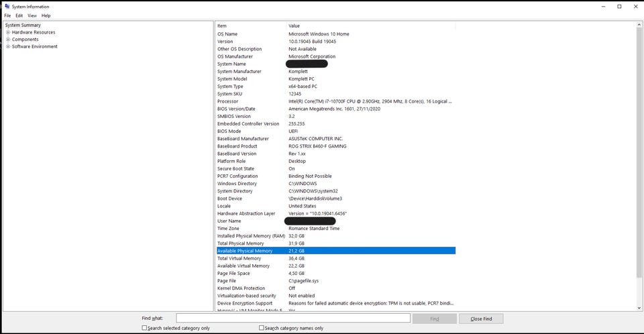Select the BaseBoard Version row
Image resolution: width=644 pixels, height=334 pixels.
click(336, 154)
